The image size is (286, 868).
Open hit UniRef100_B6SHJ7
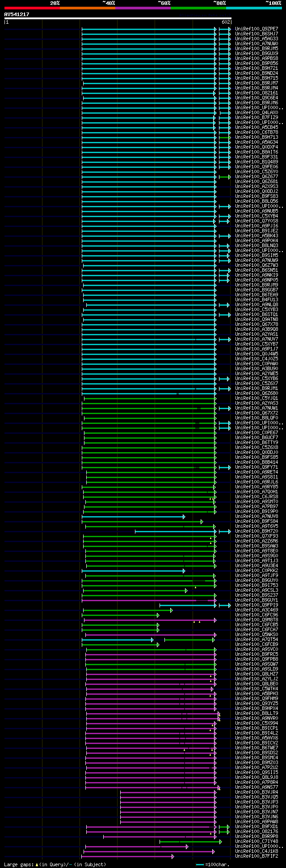[x=257, y=34]
